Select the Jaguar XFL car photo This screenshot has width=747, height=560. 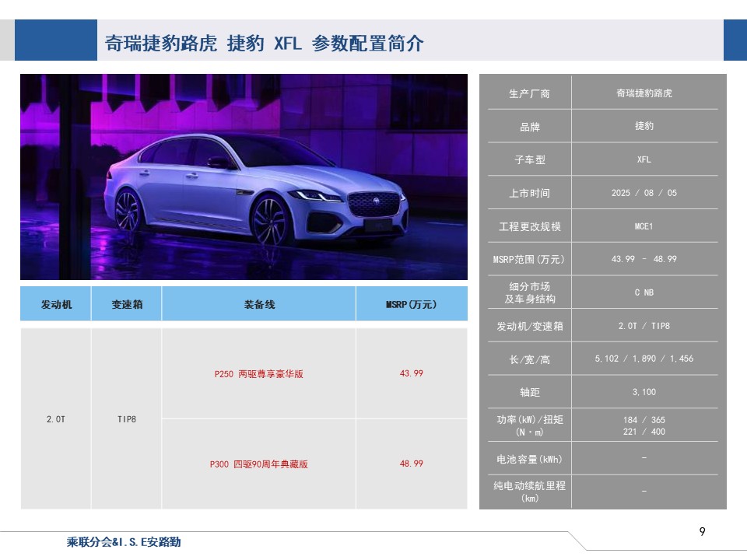tap(244, 177)
